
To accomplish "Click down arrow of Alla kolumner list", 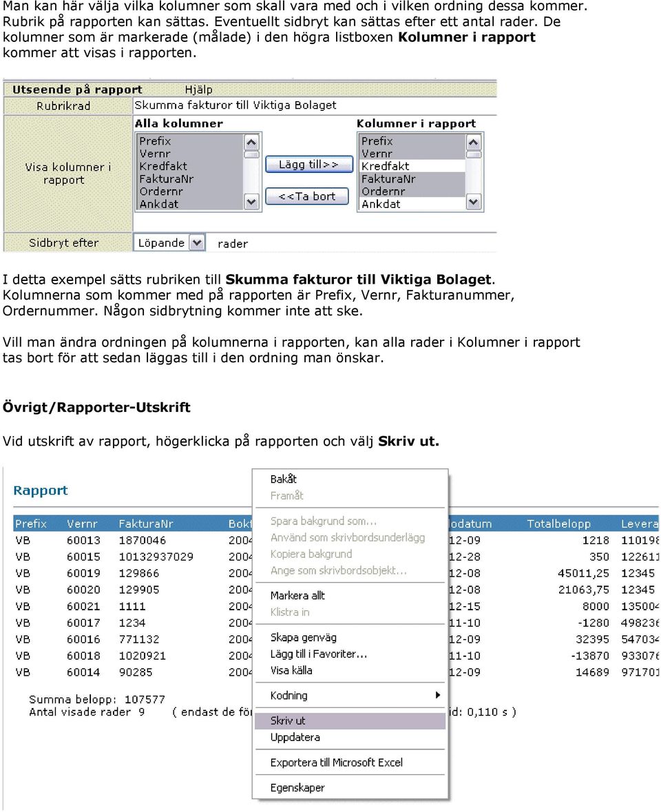I will click(x=251, y=201).
